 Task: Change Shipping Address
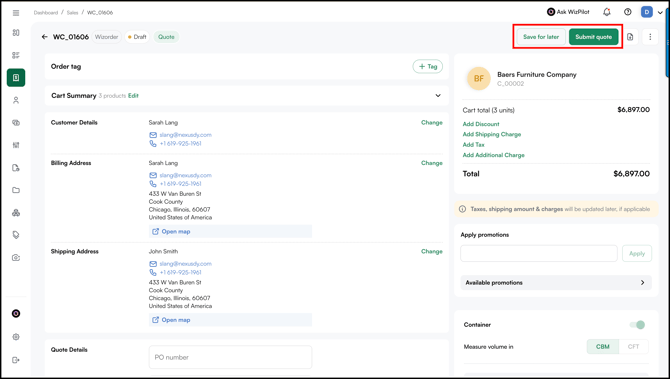tap(432, 252)
